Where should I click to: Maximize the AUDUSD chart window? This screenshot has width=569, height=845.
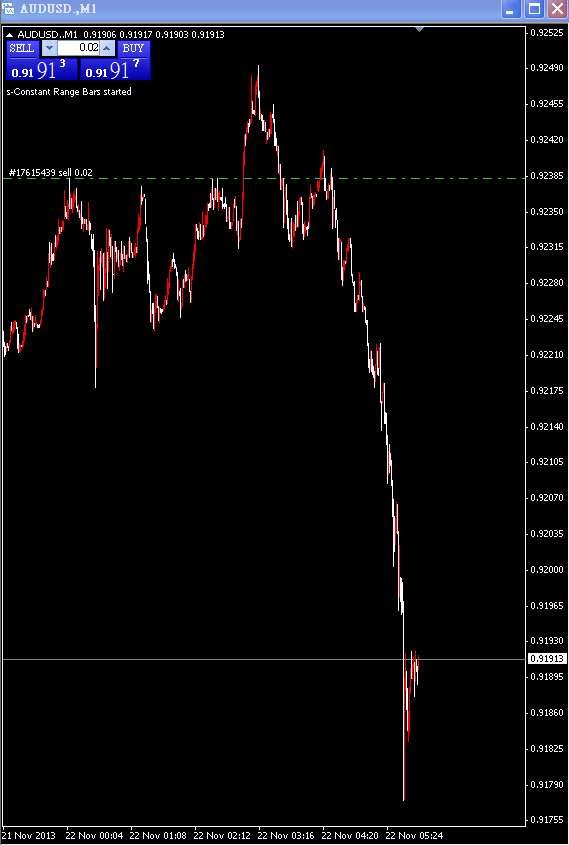(535, 9)
